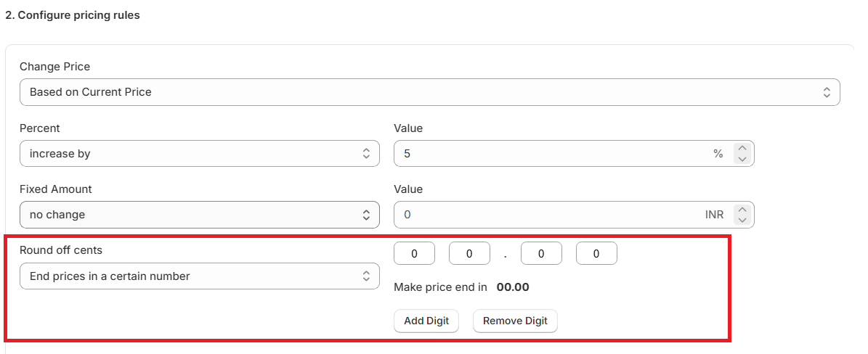Click the "Round off cents" label
Viewport: 868px width, 354px height.
pos(61,250)
